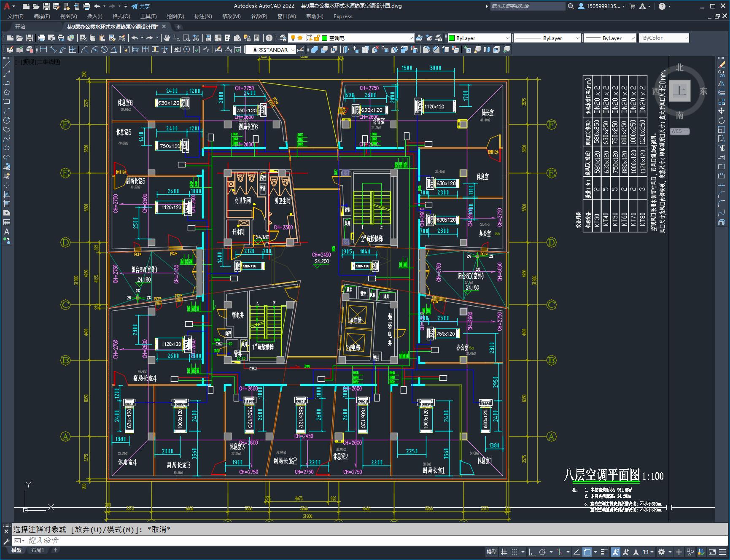
Task: Click the Cut icon in standard toolbar
Action: tap(83, 38)
